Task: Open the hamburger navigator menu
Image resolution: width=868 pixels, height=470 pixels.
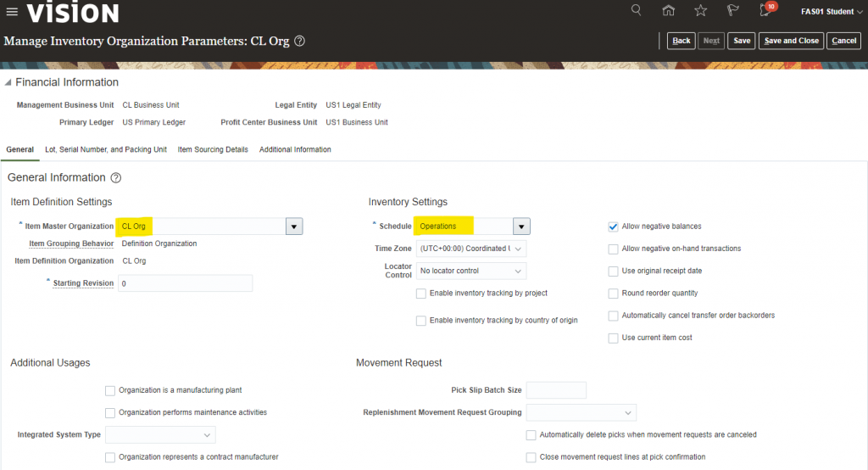Action: pyautogui.click(x=12, y=12)
